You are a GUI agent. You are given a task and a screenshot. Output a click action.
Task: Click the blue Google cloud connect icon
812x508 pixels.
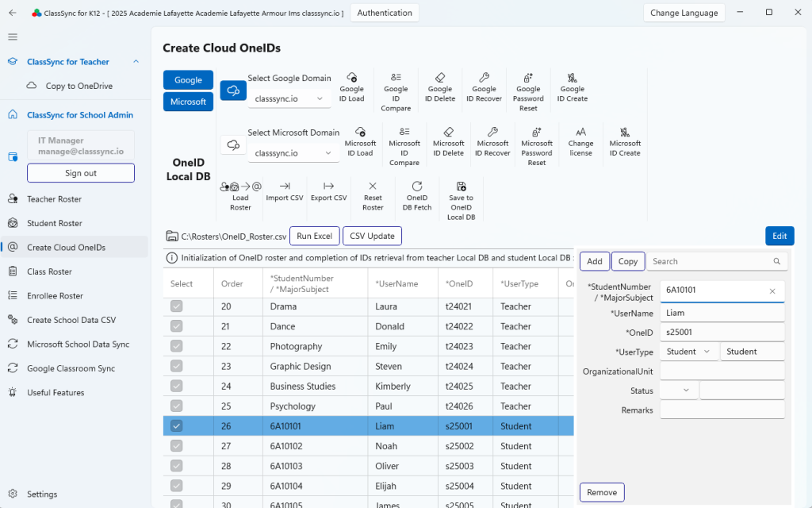pos(233,90)
